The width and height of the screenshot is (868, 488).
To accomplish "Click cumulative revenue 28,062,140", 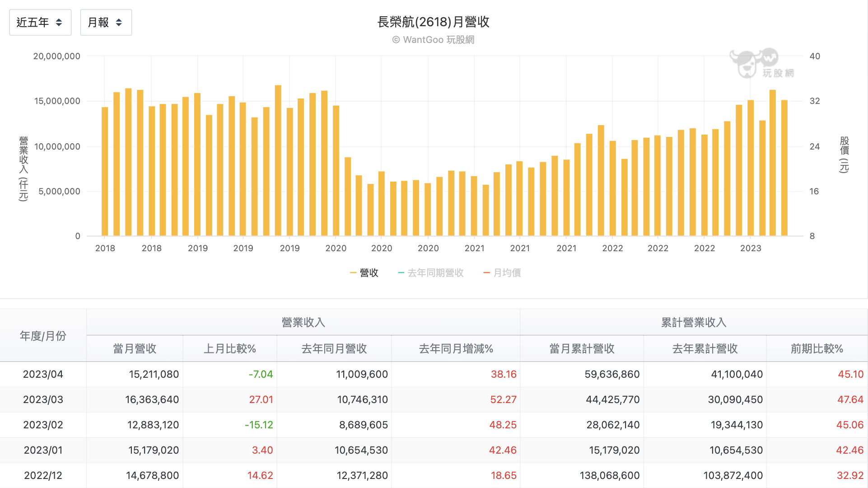I will tap(613, 425).
